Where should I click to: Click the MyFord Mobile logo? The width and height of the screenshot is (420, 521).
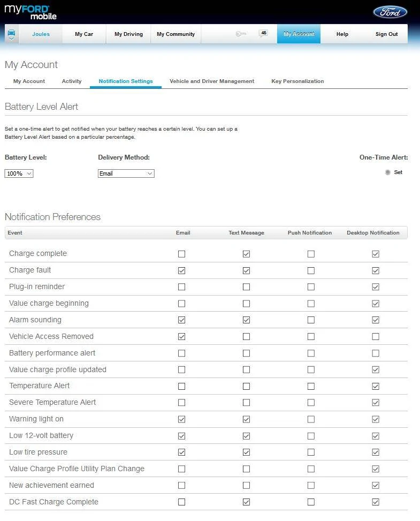(x=30, y=12)
